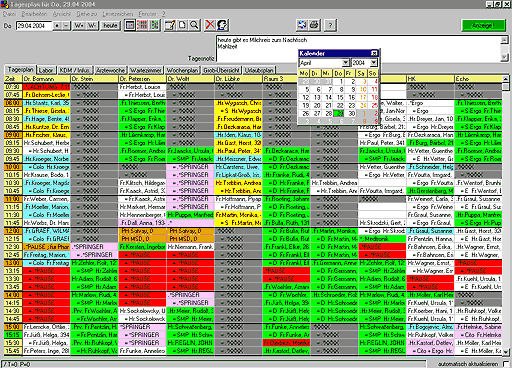Screen dimensions: 512x368
Task: Click the green Anzeige button
Action: 483,26
